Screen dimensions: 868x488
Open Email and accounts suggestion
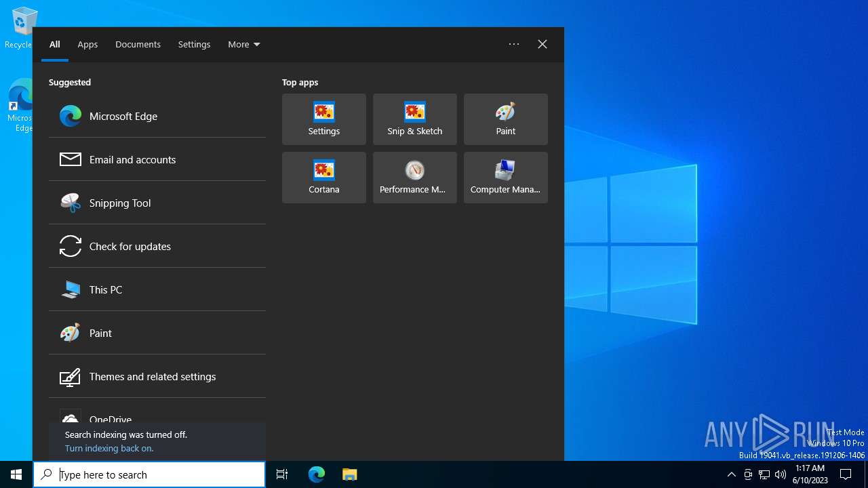(157, 159)
